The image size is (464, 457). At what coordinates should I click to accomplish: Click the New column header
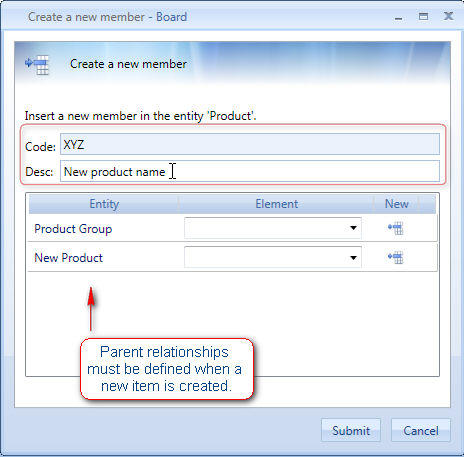[396, 204]
